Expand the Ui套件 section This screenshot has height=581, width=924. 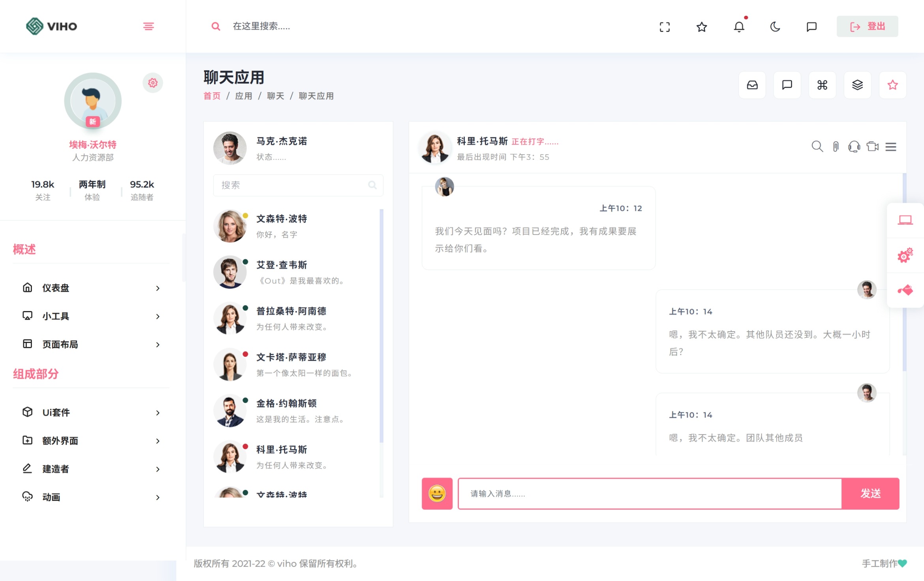tap(56, 412)
